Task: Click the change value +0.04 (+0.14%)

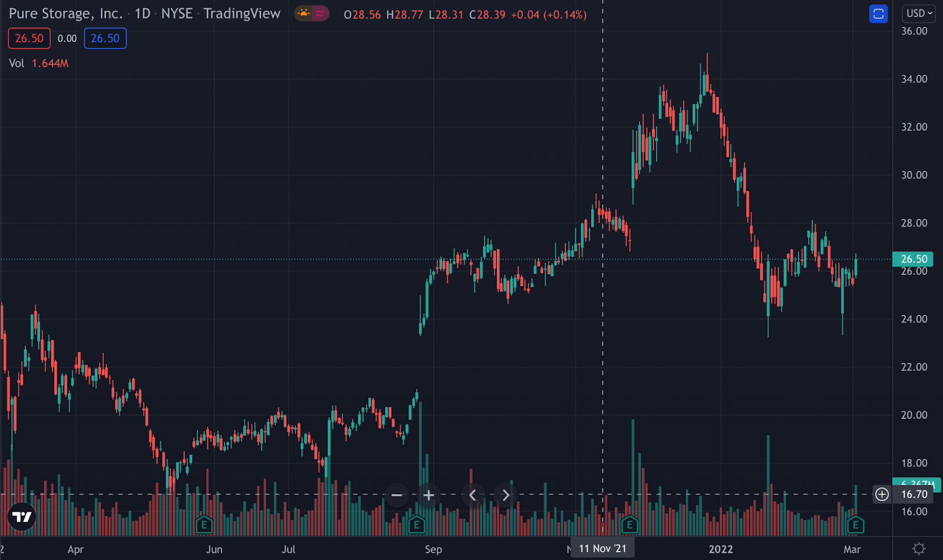Action: [549, 15]
